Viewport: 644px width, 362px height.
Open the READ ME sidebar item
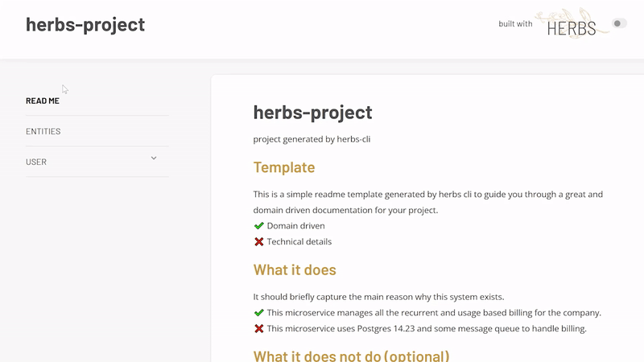click(x=43, y=101)
